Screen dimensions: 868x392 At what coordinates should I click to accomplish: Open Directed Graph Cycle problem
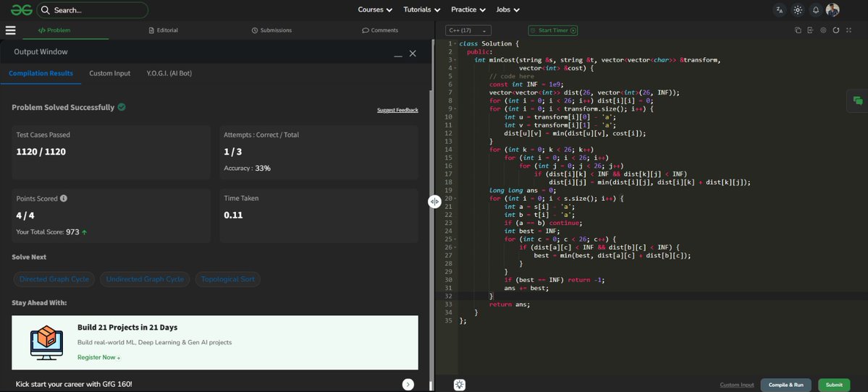[x=54, y=279]
